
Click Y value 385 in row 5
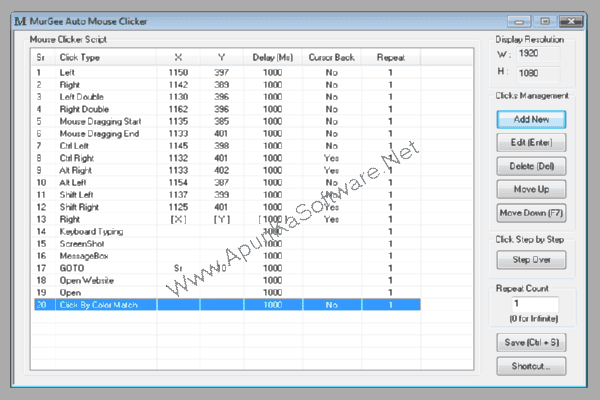point(221,121)
